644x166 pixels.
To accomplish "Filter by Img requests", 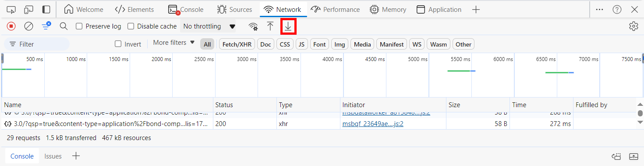I will [x=340, y=44].
